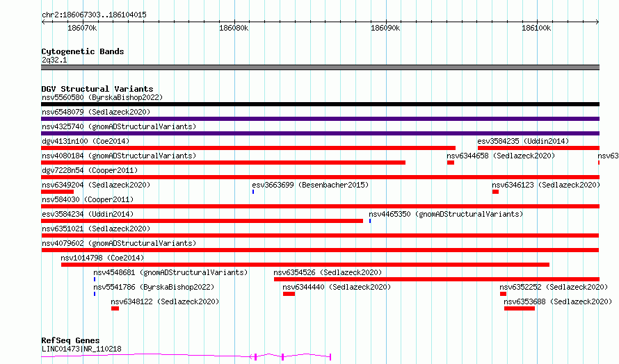Select the nsv4465350 gnomAD blue marker
Image resolution: width=619 pixels, height=364 pixels.
[x=370, y=221]
